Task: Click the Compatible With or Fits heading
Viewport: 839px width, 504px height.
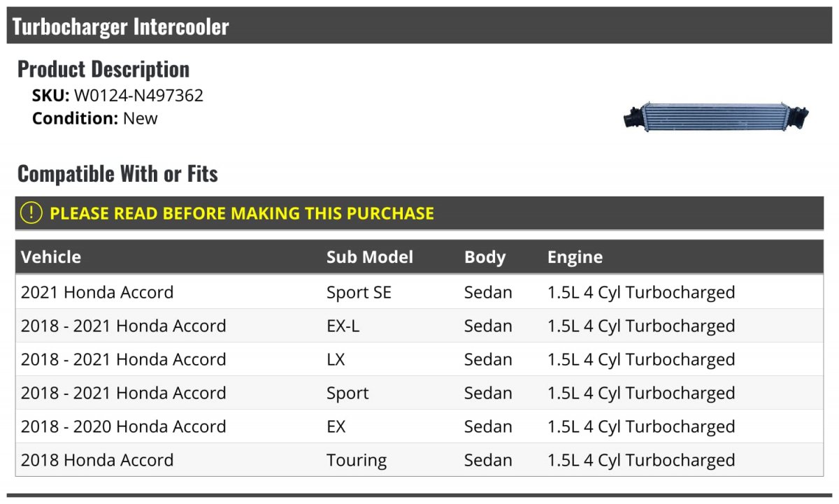Action: pos(117,173)
